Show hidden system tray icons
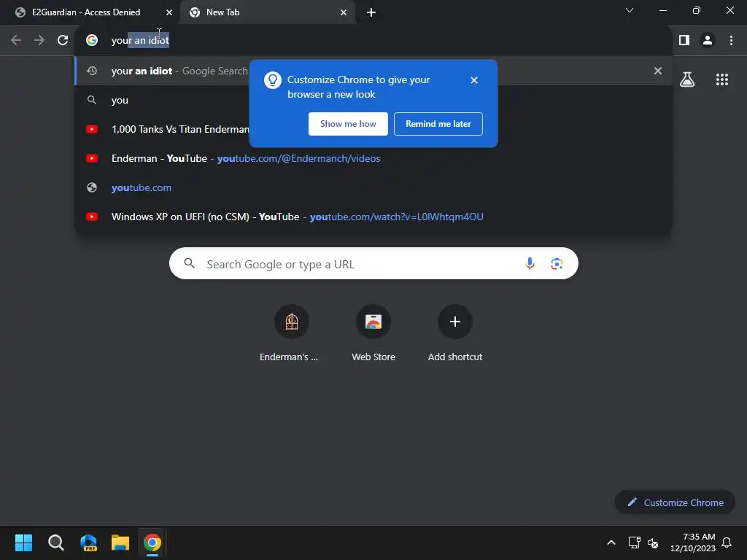The height and width of the screenshot is (560, 747). pos(611,542)
